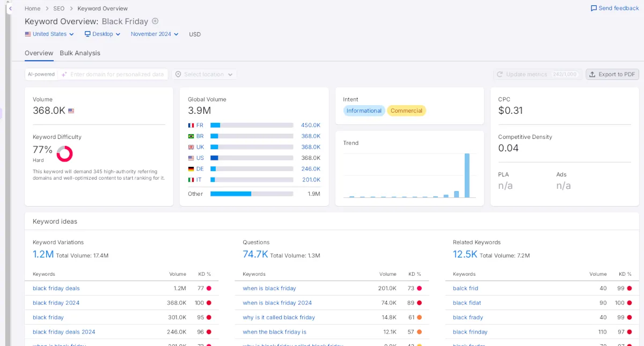Click the plus icon next to Black Friday
644x346 pixels.
(155, 21)
